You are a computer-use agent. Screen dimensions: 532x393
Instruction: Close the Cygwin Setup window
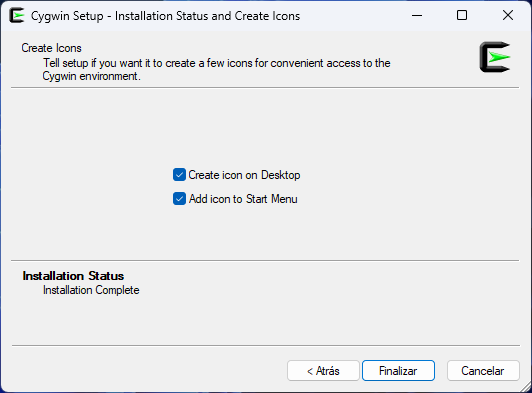[508, 16]
